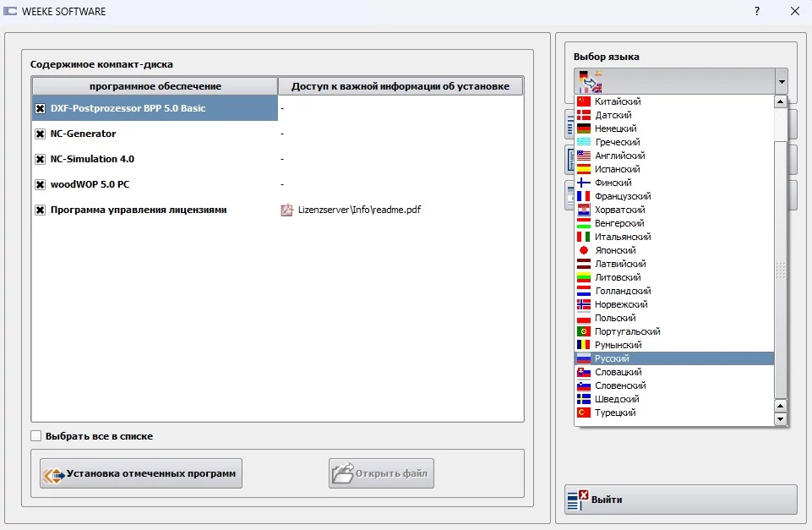Click the French flag icon
This screenshot has width=812, height=530.
584,196
